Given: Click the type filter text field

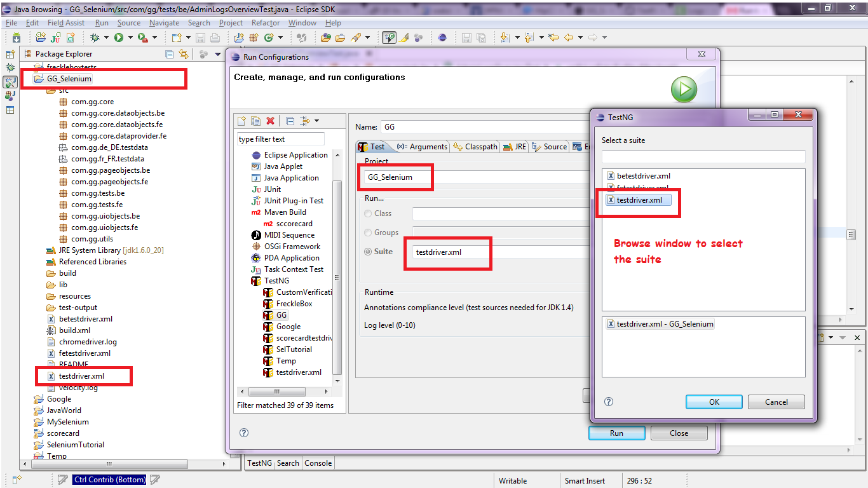Looking at the screenshot, I should tap(281, 139).
